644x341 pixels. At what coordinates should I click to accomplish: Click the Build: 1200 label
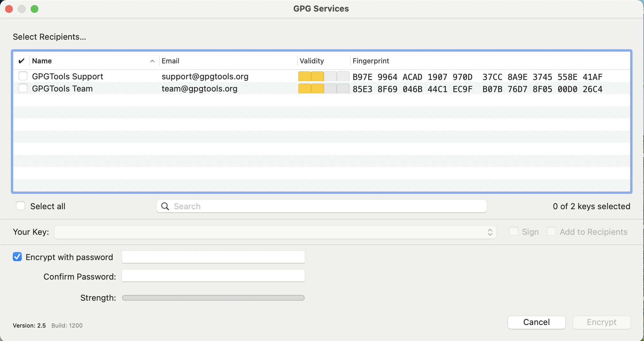click(67, 325)
